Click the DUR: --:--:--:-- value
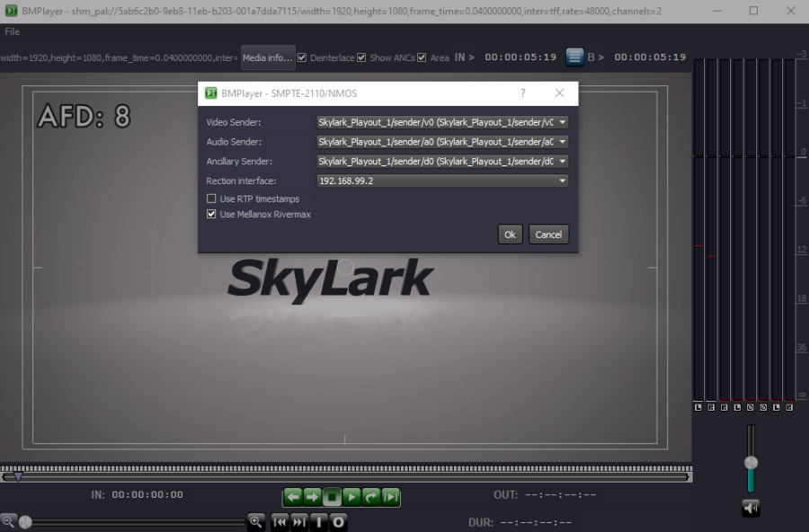 point(536,523)
